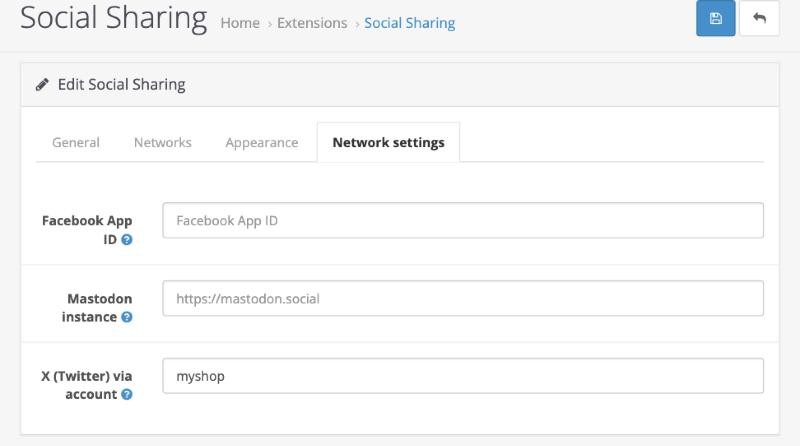The image size is (800, 446).
Task: Go to Home breadcrumb link
Action: (x=240, y=23)
